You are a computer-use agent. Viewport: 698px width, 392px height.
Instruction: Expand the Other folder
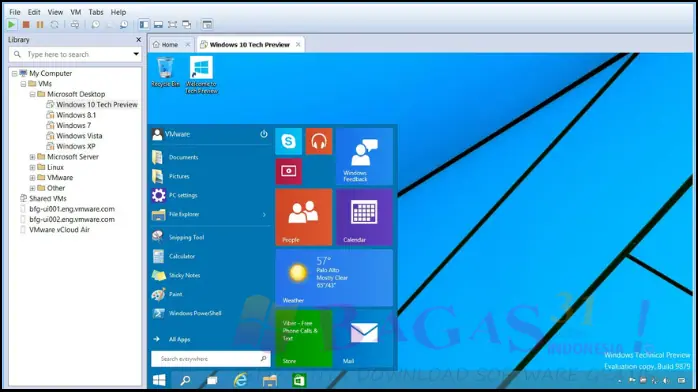click(x=32, y=188)
